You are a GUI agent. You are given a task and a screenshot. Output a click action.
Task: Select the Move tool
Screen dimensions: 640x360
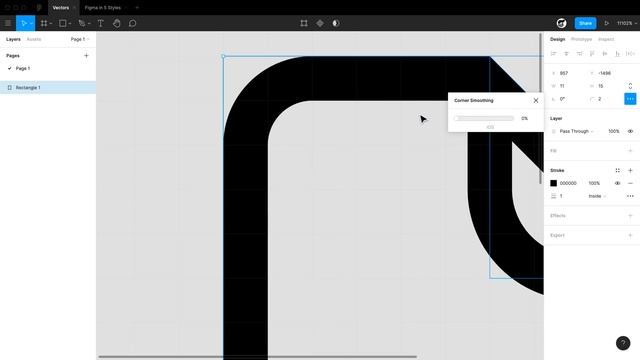click(23, 23)
